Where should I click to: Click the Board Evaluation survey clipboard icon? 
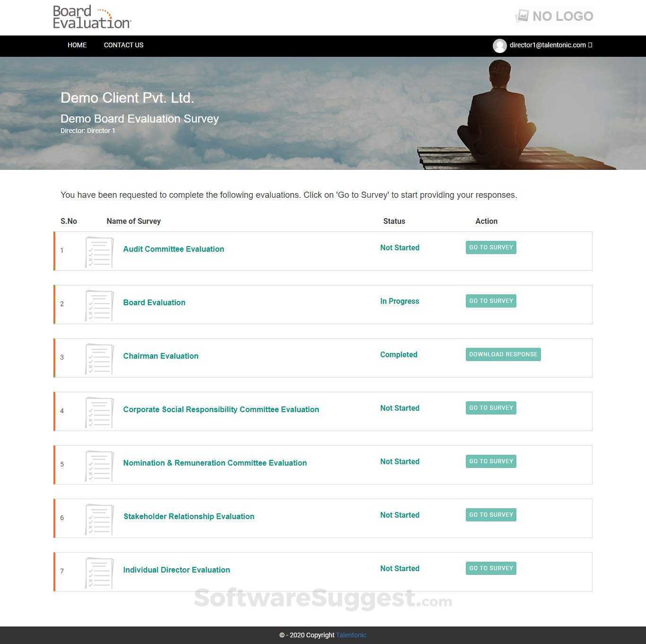point(98,306)
